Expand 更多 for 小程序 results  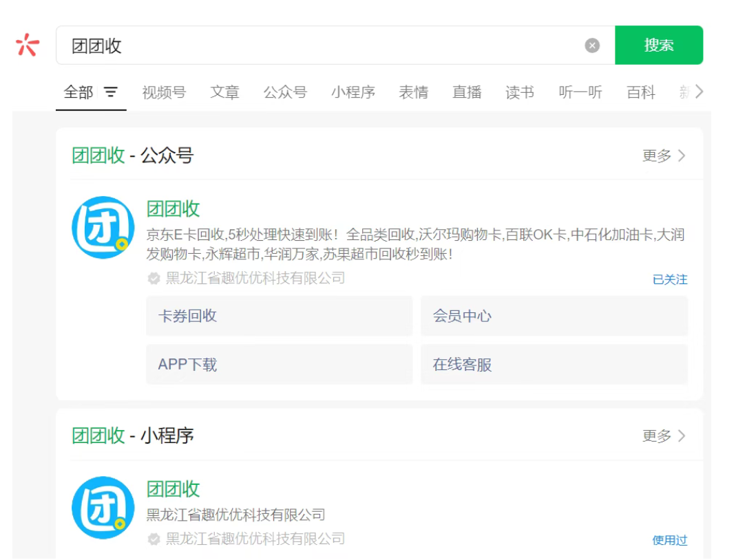point(664,436)
